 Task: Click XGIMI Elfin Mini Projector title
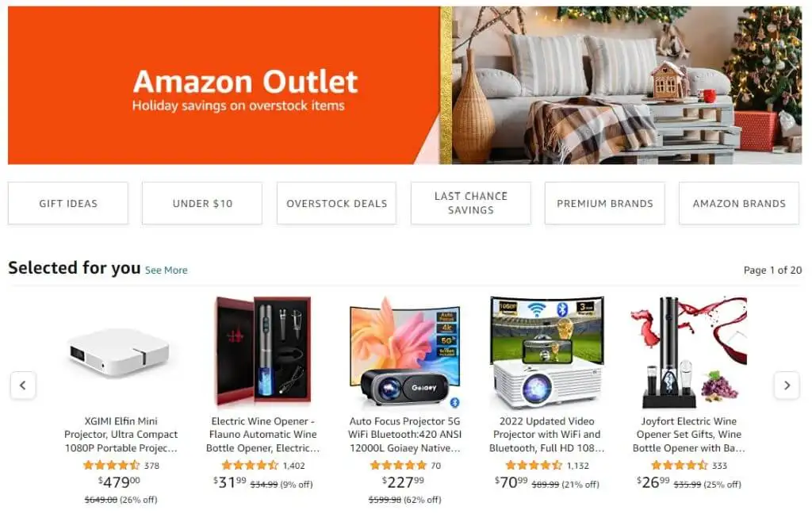pyautogui.click(x=121, y=435)
